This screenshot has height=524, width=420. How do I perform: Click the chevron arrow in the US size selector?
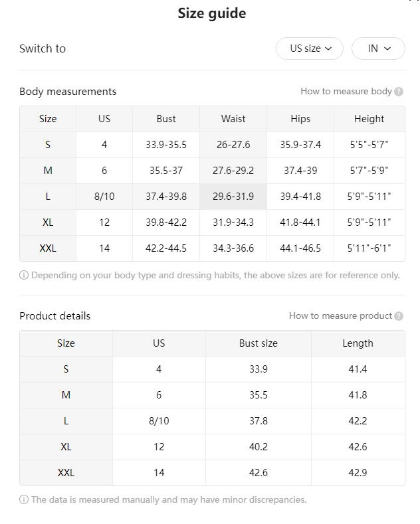[x=328, y=48]
